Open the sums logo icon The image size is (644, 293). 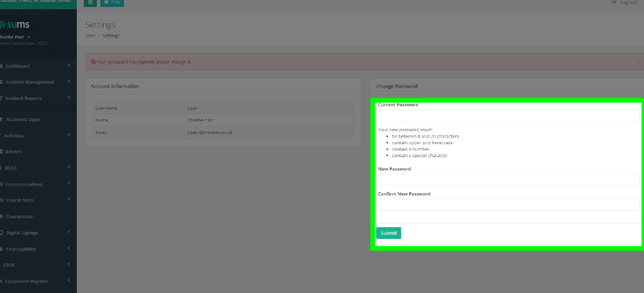point(2,24)
